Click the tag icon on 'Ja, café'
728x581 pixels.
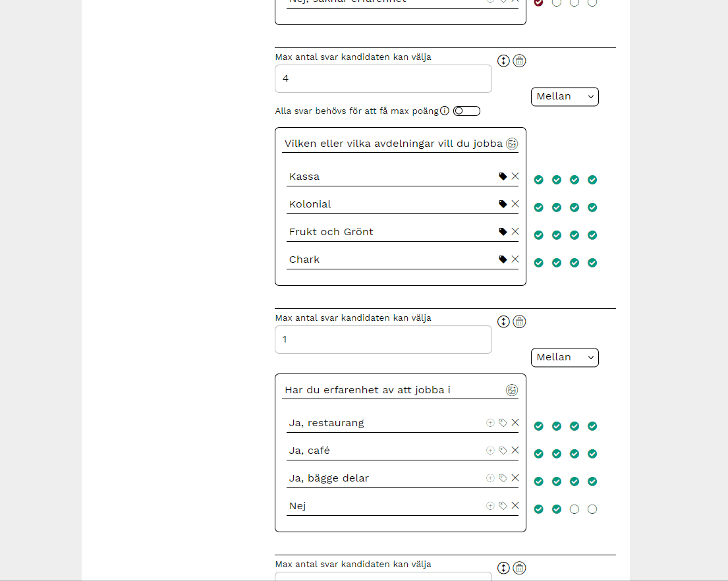[503, 451]
